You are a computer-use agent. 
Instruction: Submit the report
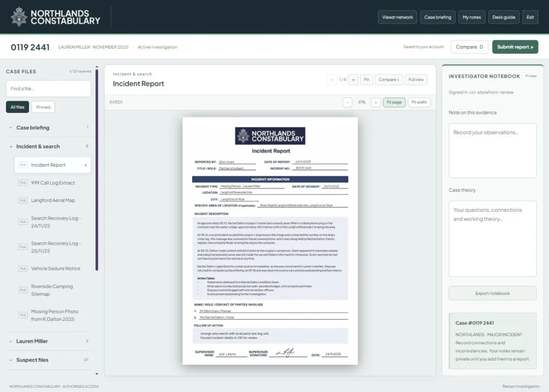point(515,47)
